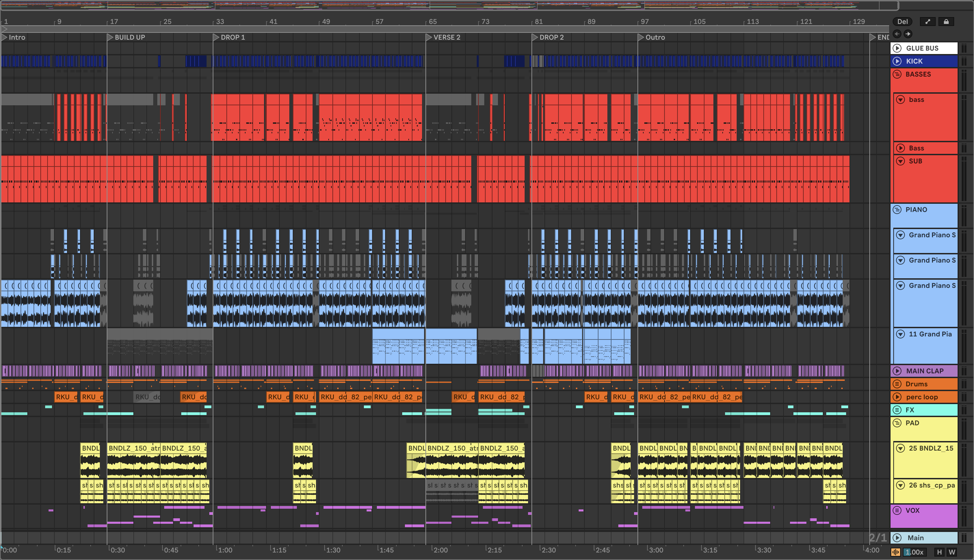This screenshot has width=974, height=560.
Task: Adjust the 1.00x zoom slider
Action: [914, 552]
